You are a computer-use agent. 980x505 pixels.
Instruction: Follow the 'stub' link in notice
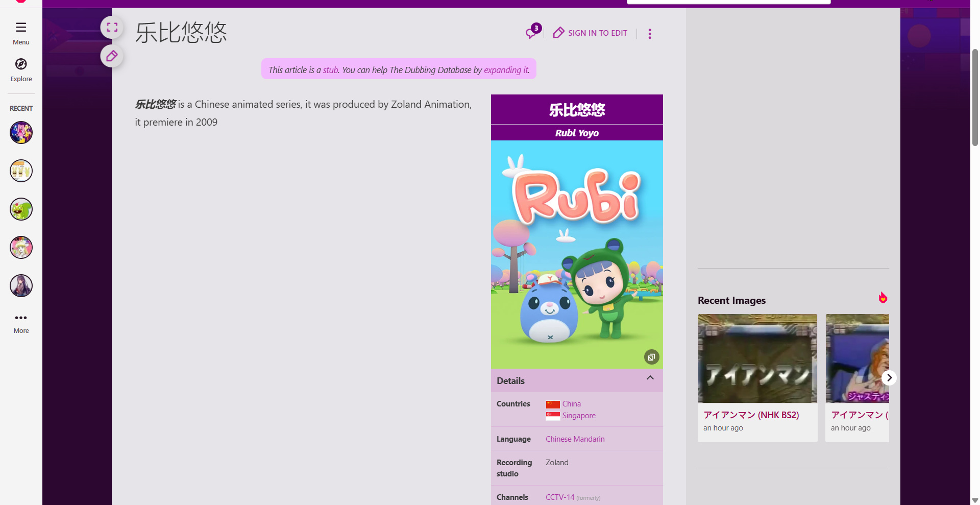coord(330,70)
